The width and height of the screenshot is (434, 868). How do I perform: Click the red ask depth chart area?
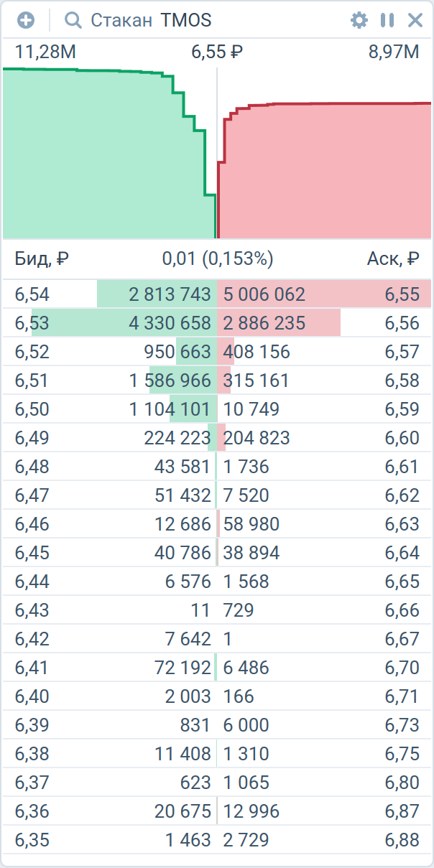[x=323, y=172]
